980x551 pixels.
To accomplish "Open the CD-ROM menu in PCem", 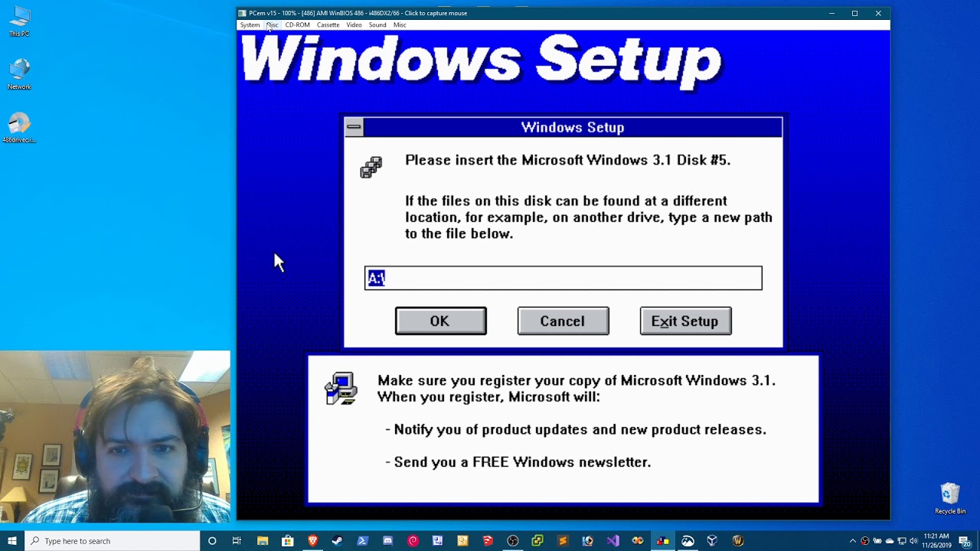I will [x=297, y=24].
